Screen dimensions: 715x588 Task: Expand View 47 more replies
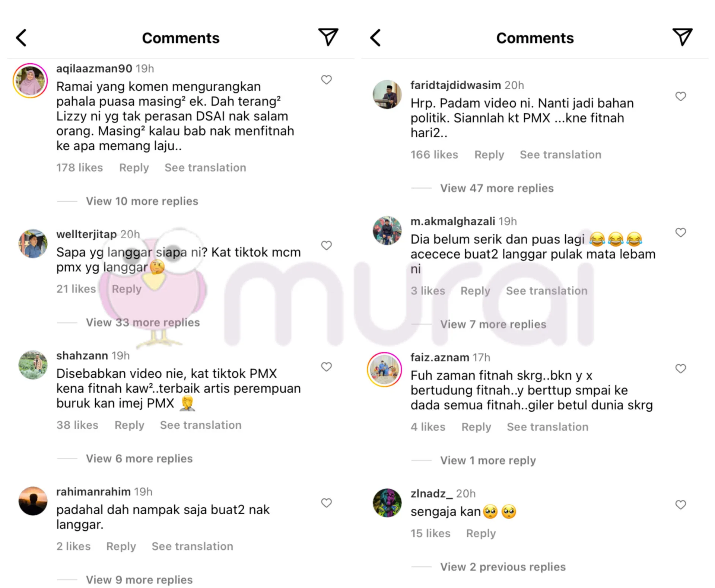pos(497,188)
